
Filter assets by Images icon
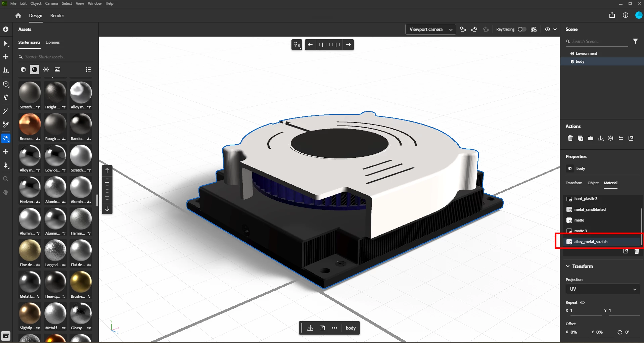57,69
